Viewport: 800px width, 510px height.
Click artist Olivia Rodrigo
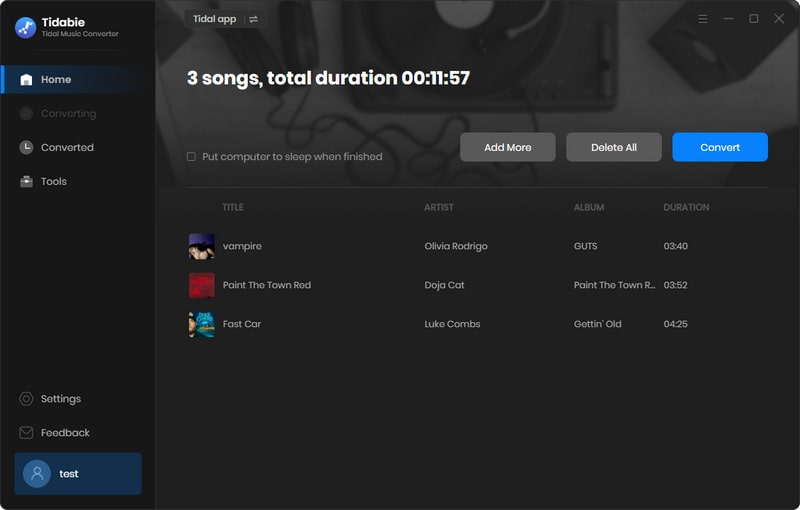tap(456, 246)
